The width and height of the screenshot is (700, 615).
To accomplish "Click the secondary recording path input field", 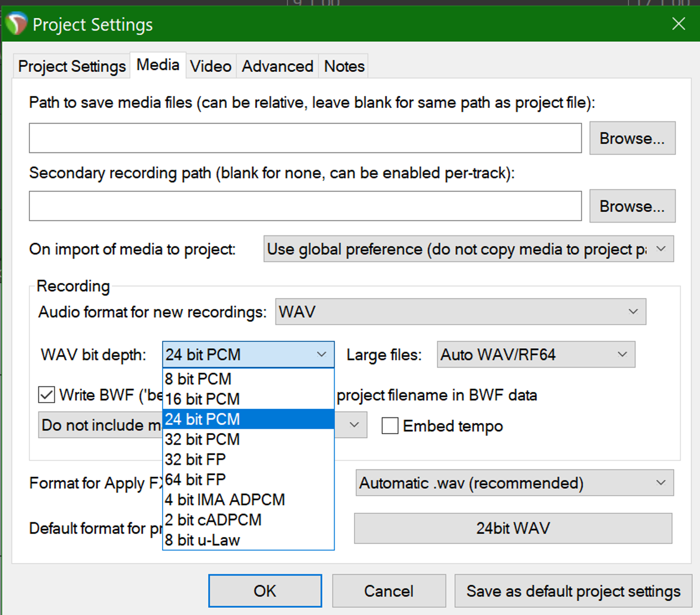I will (305, 206).
